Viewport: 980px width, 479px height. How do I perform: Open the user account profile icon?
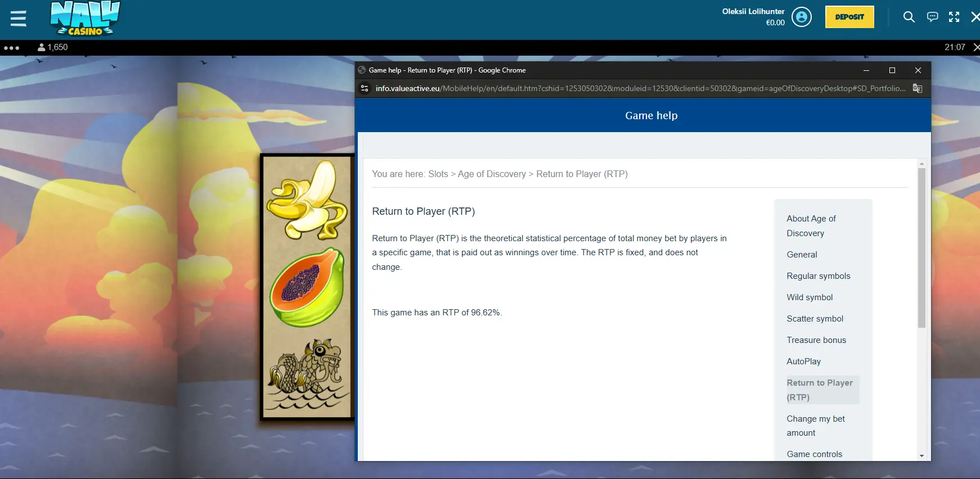point(802,17)
